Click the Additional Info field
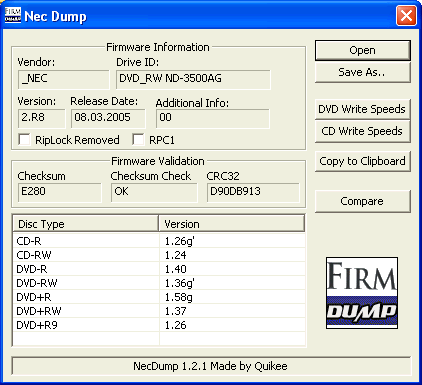The height and width of the screenshot is (385, 422). click(x=213, y=118)
